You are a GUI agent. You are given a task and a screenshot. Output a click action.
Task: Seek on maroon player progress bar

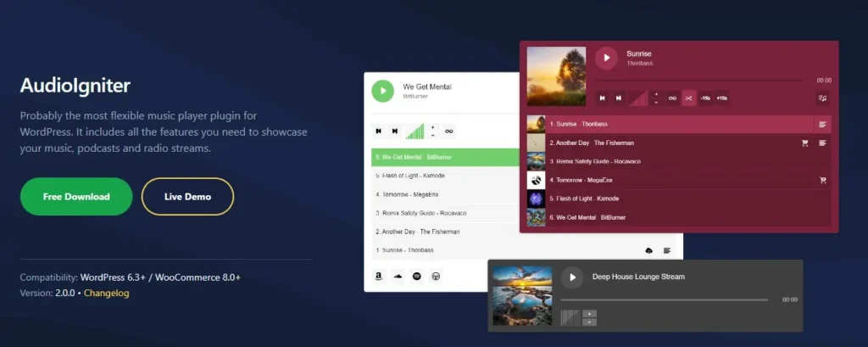698,81
